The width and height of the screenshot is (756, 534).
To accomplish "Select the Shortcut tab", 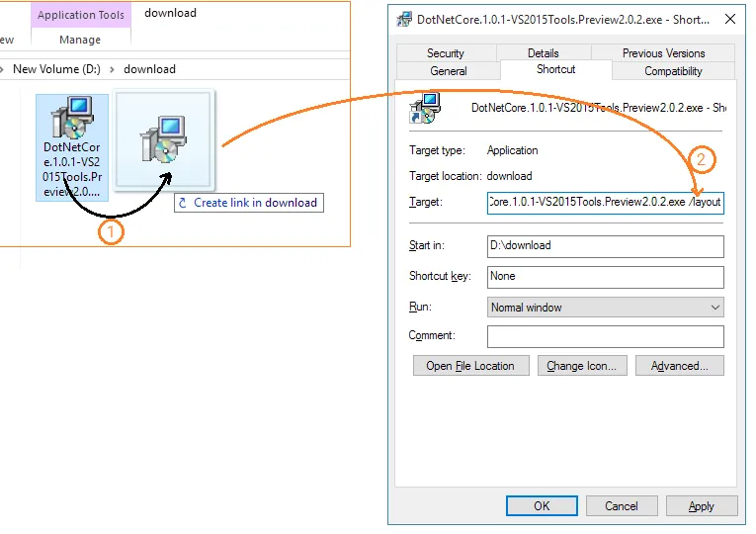I will click(x=556, y=69).
